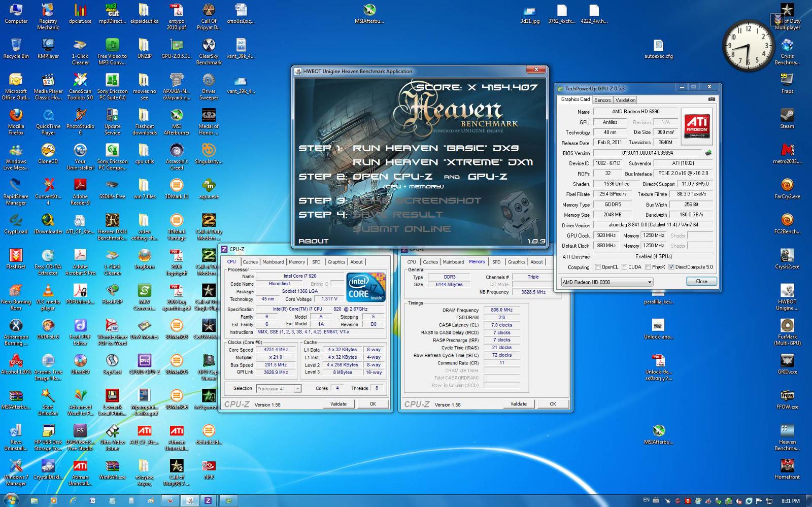This screenshot has height=507, width=812.
Task: Click the BIOS Version 013.011.000.014.039894 value
Action: [648, 153]
